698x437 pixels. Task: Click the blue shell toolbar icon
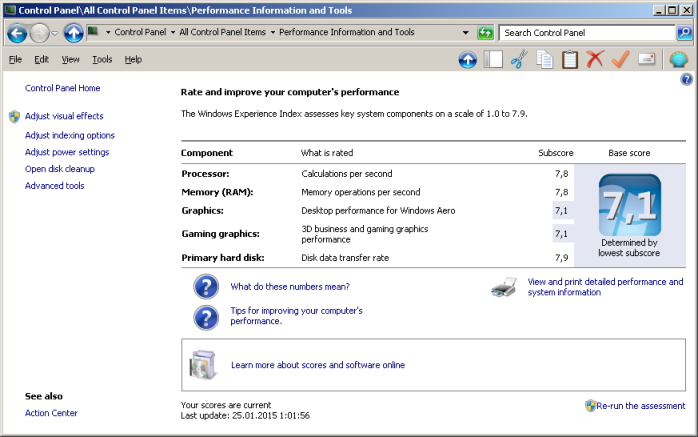678,59
